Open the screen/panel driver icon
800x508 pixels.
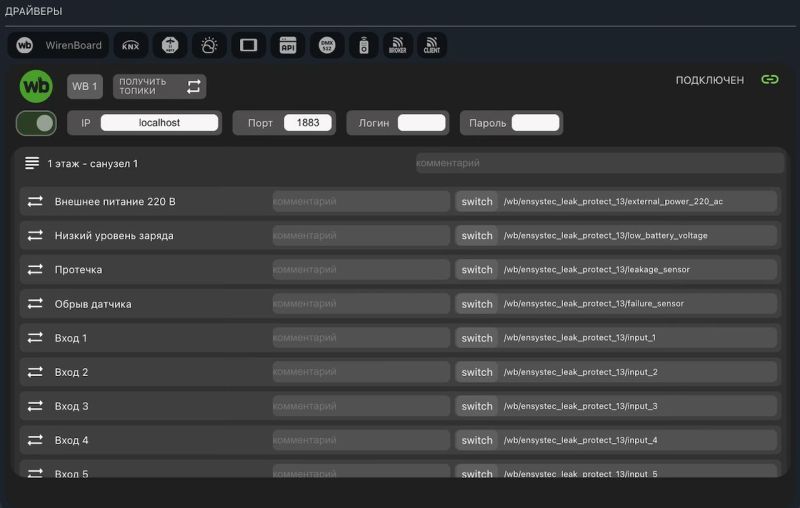point(248,45)
